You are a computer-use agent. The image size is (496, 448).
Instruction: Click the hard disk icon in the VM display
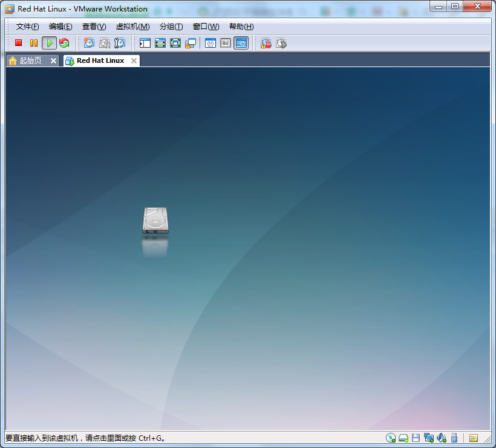[155, 221]
